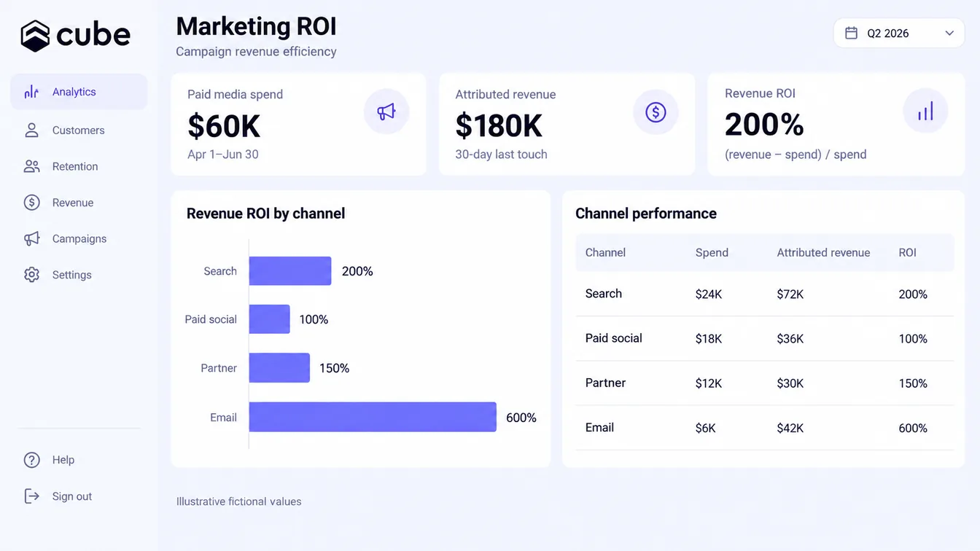Screen dimensions: 980x551
Task: Click the Revenue dollar icon in sidebar
Action: [31, 203]
